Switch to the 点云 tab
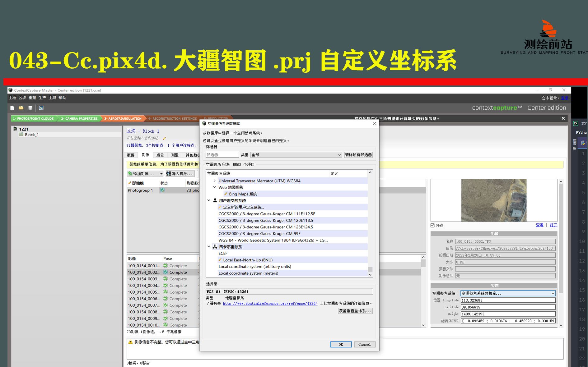Image resolution: width=588 pixels, height=367 pixels. point(160,155)
